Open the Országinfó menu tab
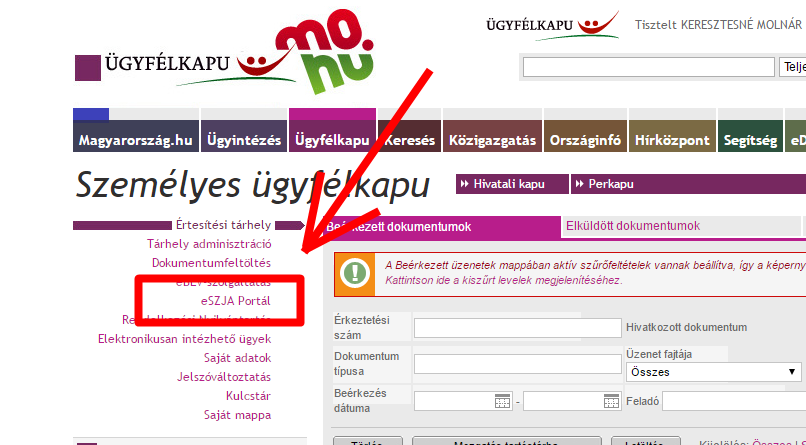 pos(585,136)
